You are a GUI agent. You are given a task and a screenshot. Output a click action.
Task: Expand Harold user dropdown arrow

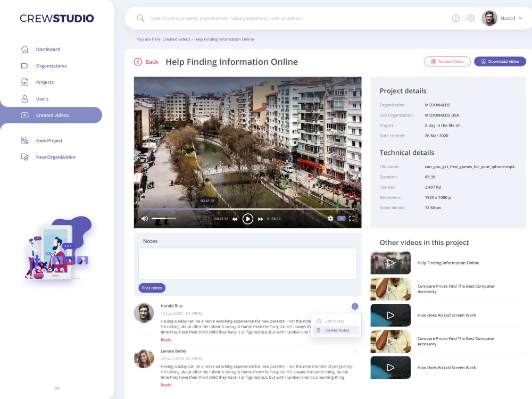[520, 18]
